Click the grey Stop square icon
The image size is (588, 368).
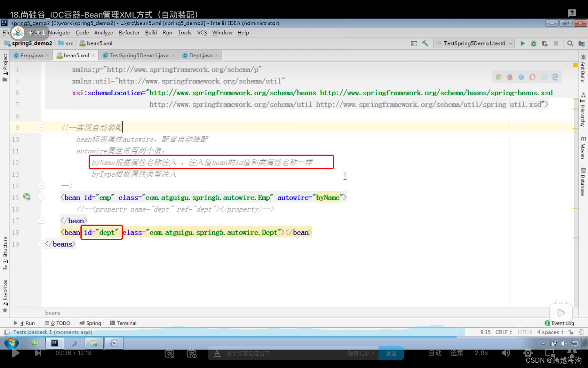point(556,43)
